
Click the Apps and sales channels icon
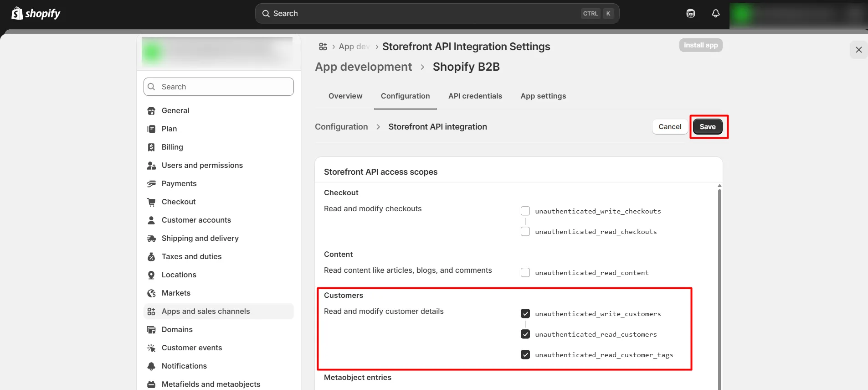click(x=151, y=312)
